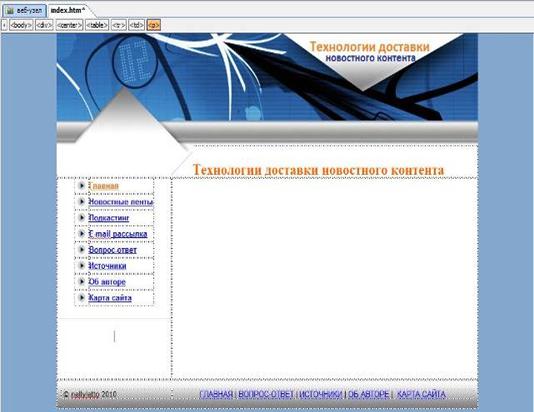Click the ВОПРОС-ОТВЕТ footer link
This screenshot has width=534, height=412.
tap(266, 394)
